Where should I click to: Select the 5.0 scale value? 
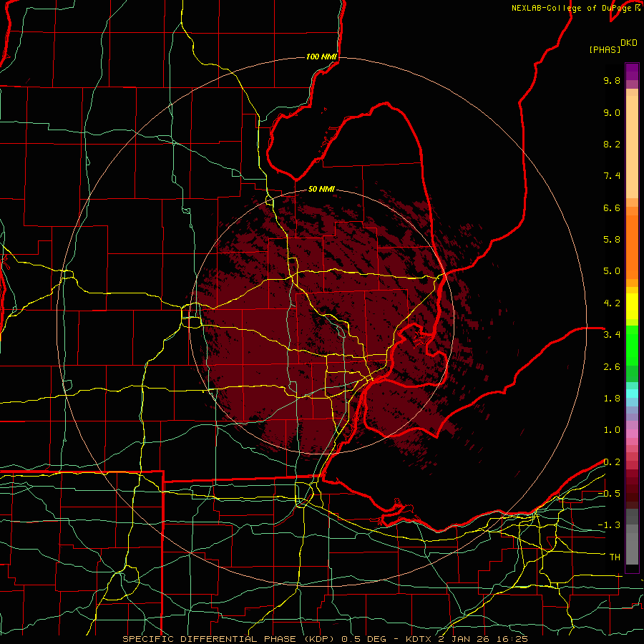pos(612,271)
